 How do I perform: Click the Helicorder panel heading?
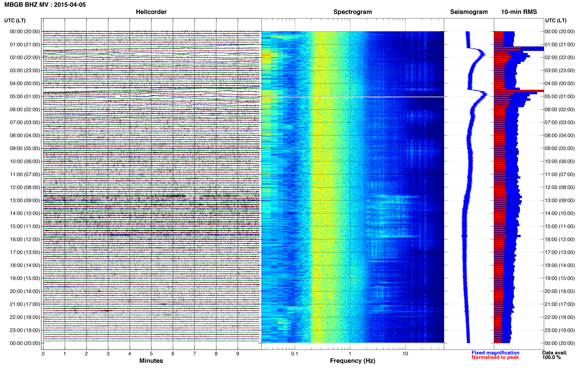point(151,12)
